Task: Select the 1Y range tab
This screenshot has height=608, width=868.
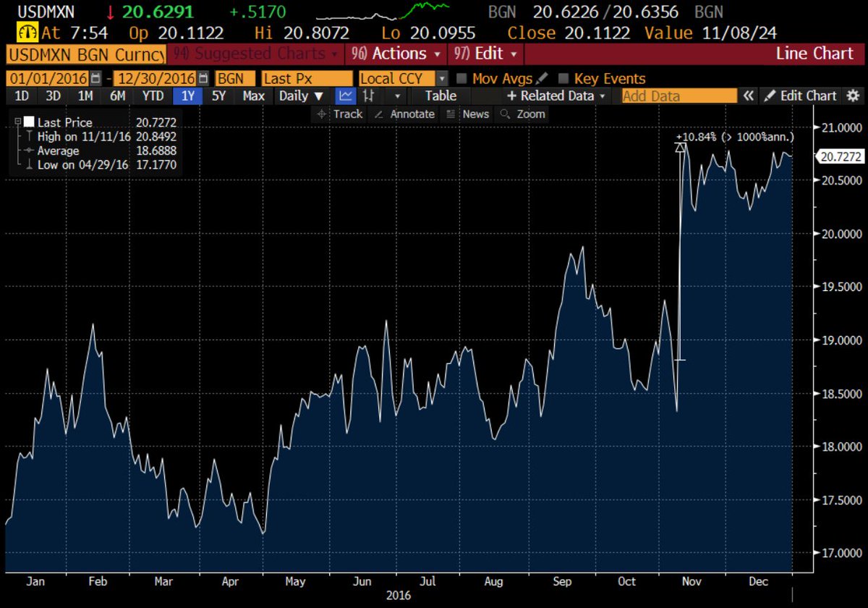Action: pos(189,96)
